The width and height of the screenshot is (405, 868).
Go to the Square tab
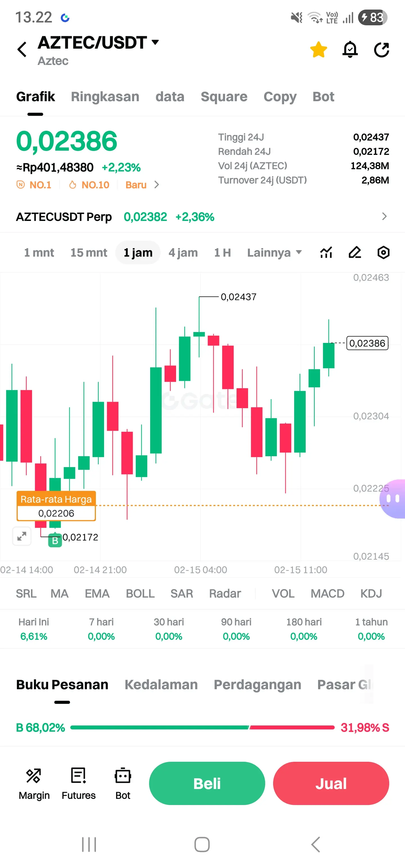pos(224,97)
